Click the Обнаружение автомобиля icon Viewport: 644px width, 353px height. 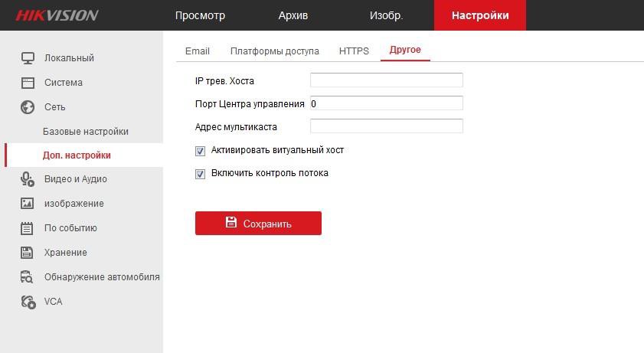(x=27, y=277)
